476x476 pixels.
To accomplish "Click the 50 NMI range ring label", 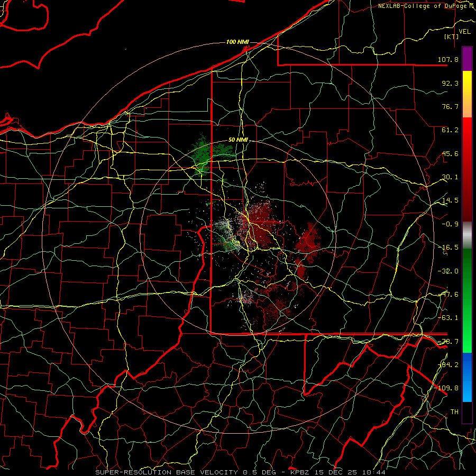I will 238,140.
